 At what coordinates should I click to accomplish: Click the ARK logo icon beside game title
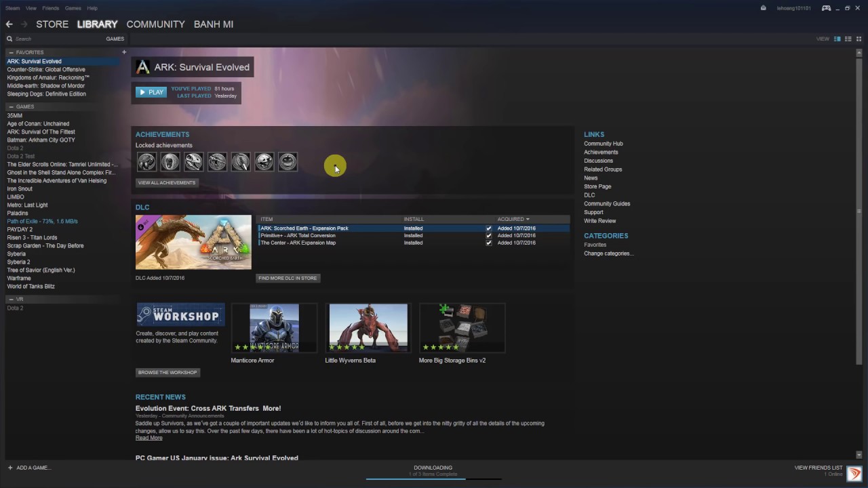[142, 67]
